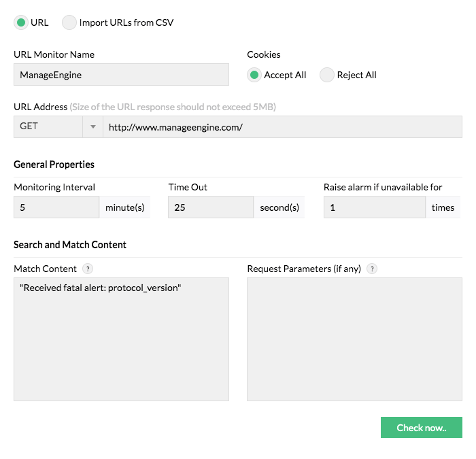
Task: Click the minute(s) unit label
Action: pyautogui.click(x=125, y=207)
